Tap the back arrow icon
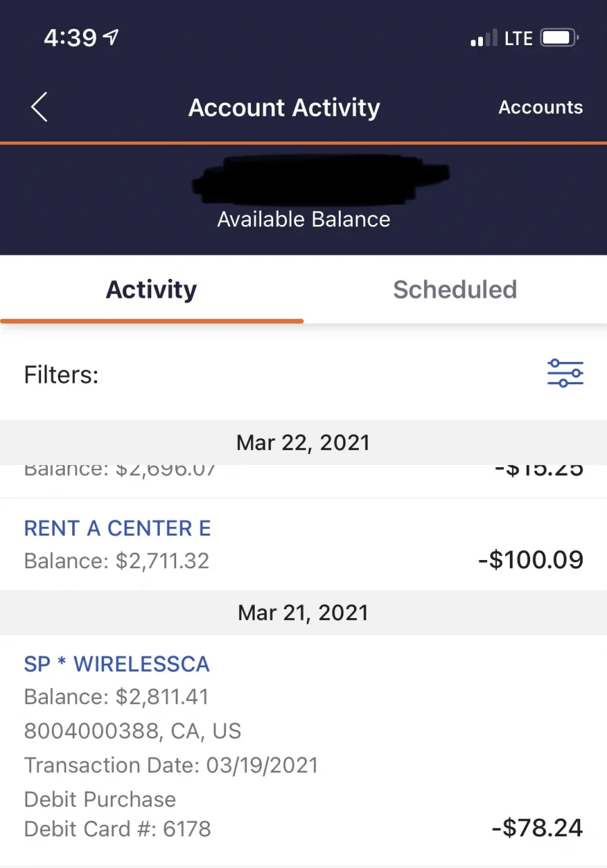The width and height of the screenshot is (607, 868). pyautogui.click(x=39, y=107)
